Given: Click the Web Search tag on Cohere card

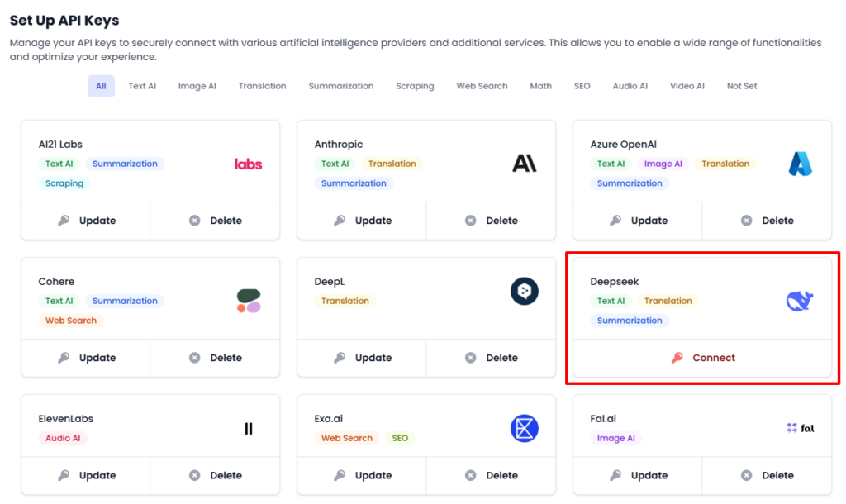Looking at the screenshot, I should (70, 321).
